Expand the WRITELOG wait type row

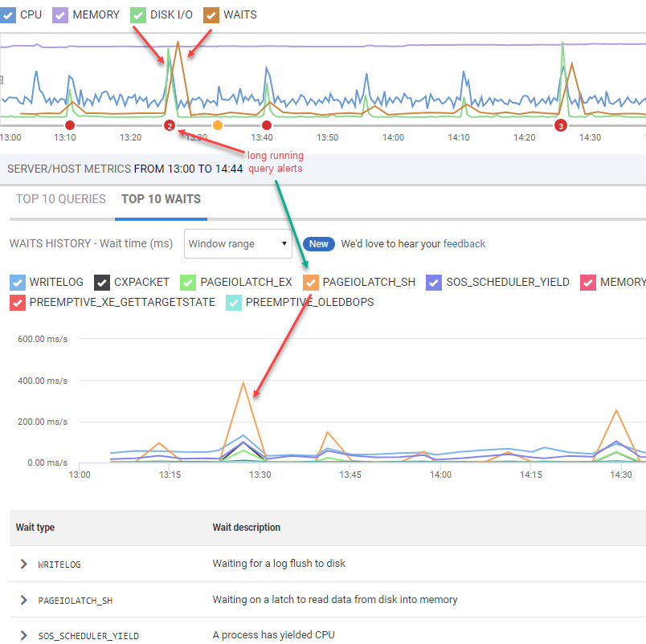point(24,564)
